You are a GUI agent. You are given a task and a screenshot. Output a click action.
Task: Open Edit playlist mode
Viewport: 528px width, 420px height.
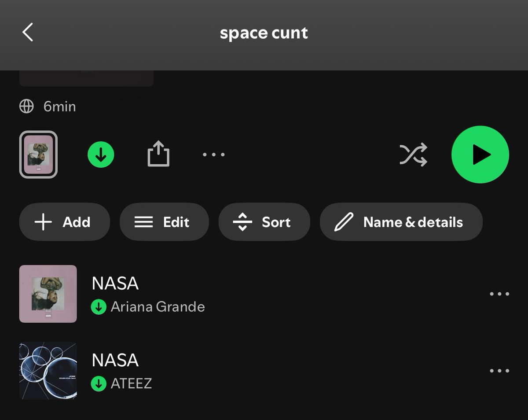point(164,222)
